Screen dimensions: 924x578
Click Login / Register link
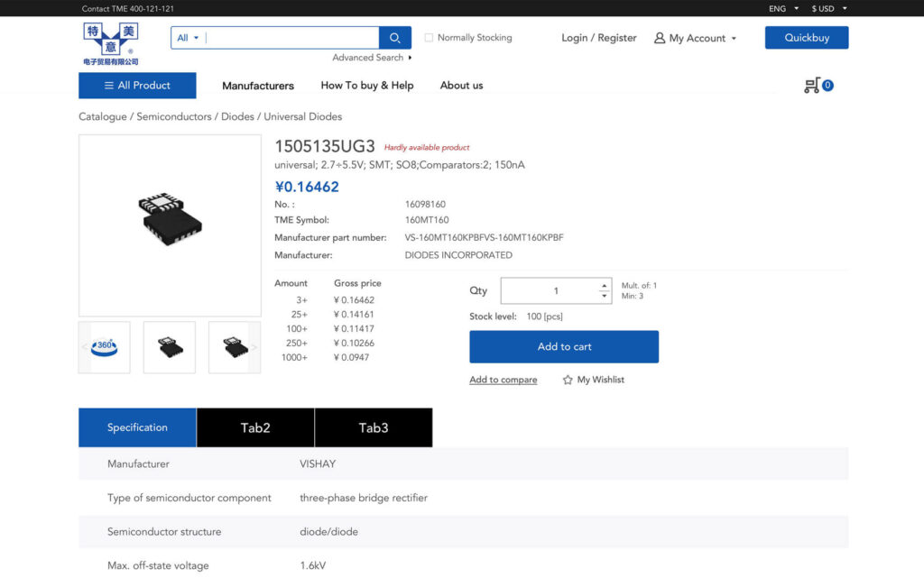click(x=599, y=38)
